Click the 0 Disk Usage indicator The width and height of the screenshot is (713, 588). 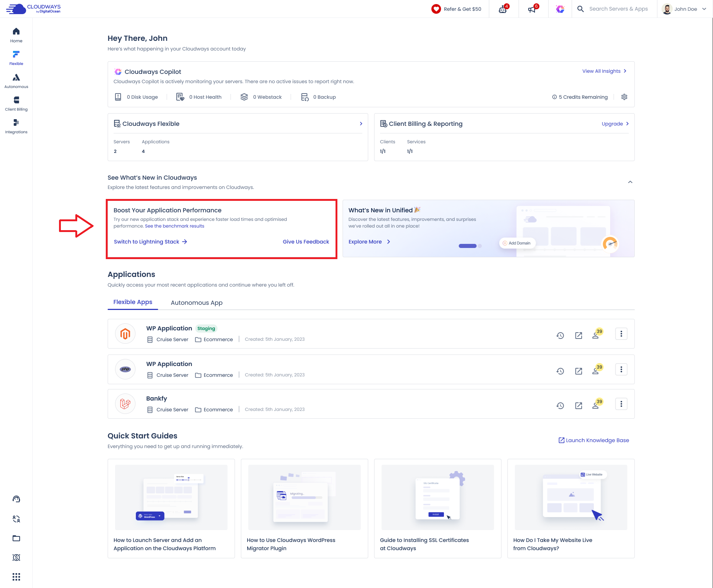(136, 97)
